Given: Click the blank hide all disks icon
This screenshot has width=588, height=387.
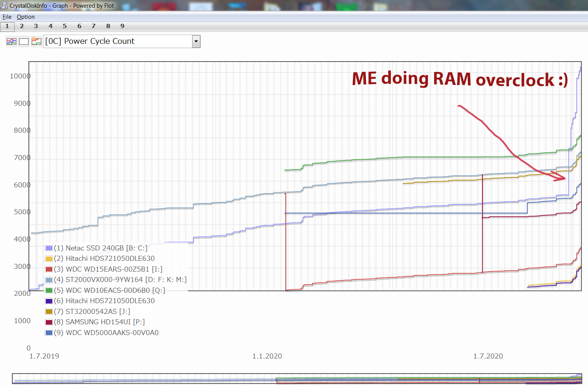Looking at the screenshot, I should (24, 41).
